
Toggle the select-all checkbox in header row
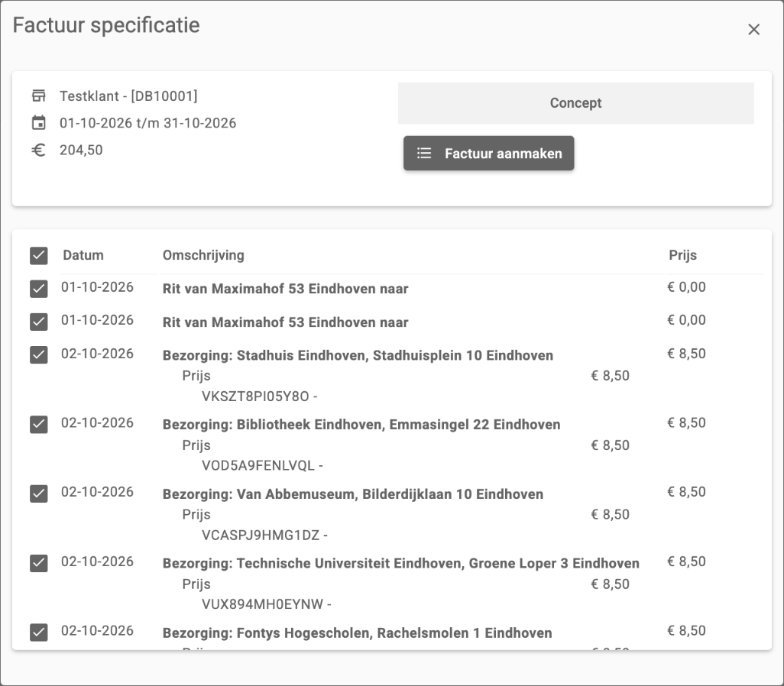(x=38, y=255)
